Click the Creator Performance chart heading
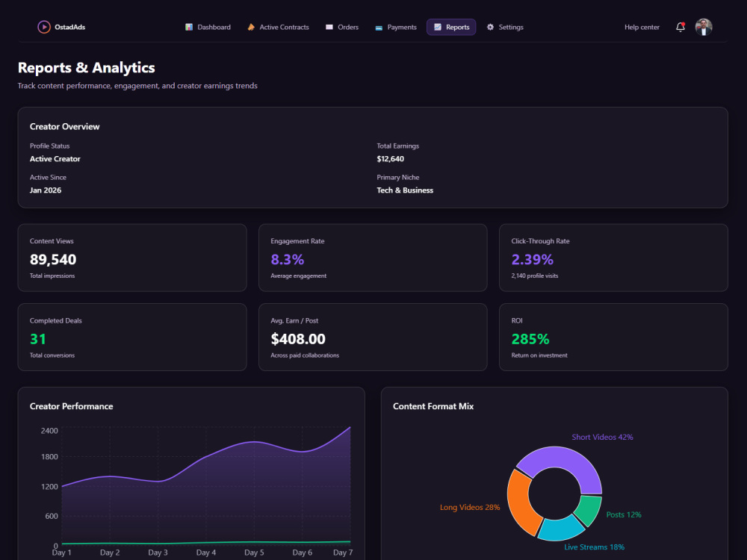 (x=72, y=406)
